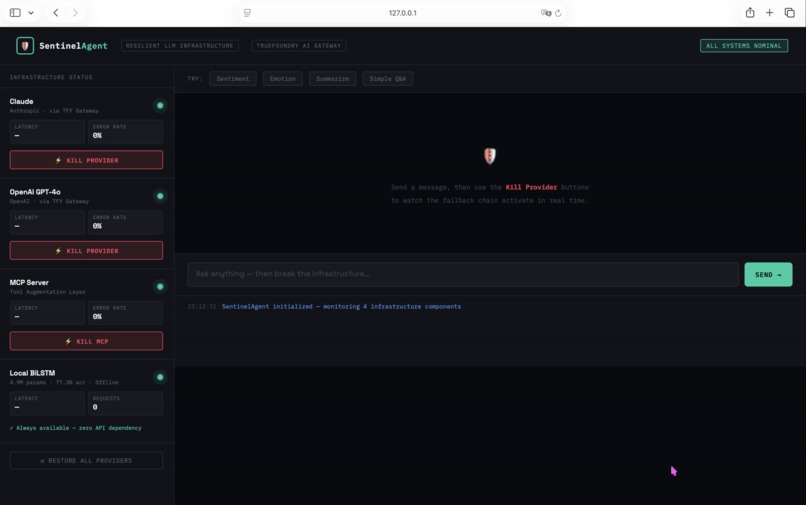Image resolution: width=806 pixels, height=505 pixels.
Task: Kill the Claude provider
Action: click(x=86, y=160)
